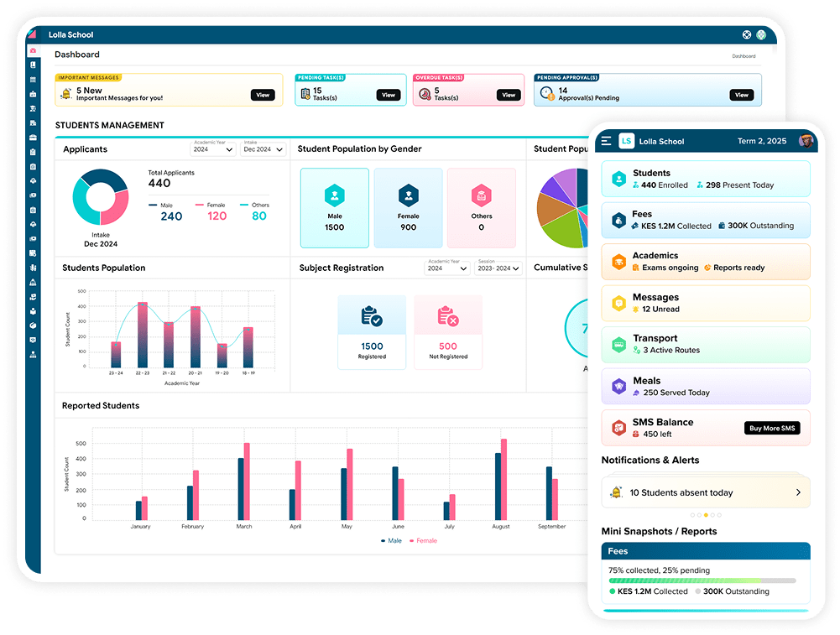Select the dashboard home icon in sidebar
The image size is (840, 635).
point(33,51)
